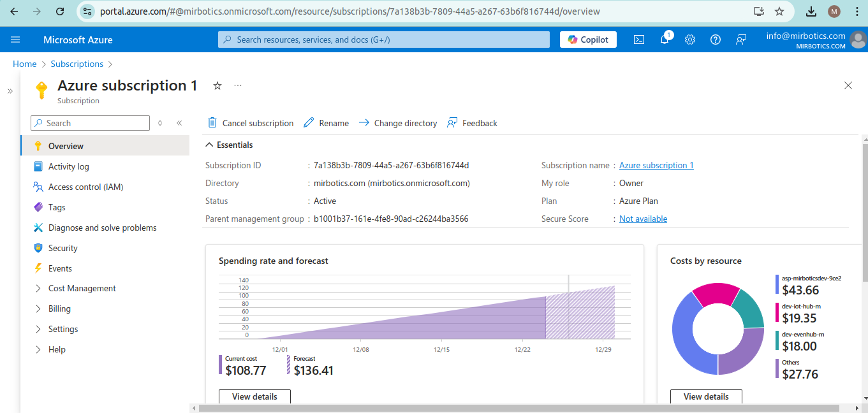Click the dev-iot-hub-m legend color bar
The image size is (868, 413).
click(x=777, y=313)
